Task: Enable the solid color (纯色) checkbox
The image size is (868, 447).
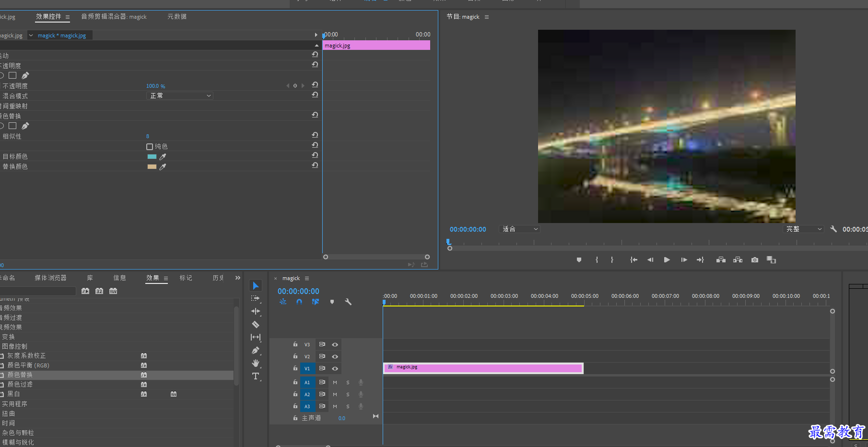Action: pos(150,147)
